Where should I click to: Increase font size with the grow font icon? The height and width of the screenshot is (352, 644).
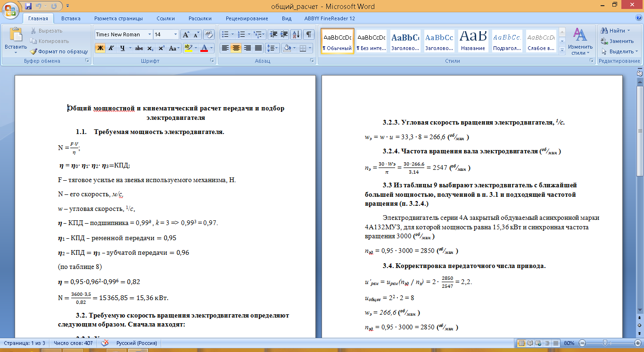pos(186,34)
